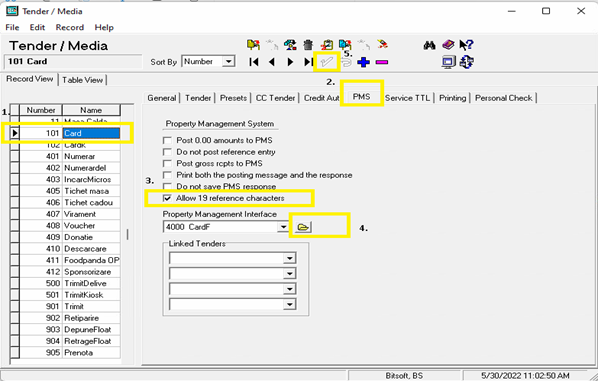This screenshot has height=381, width=598.
Task: Switch to the General tab
Action: click(x=162, y=98)
